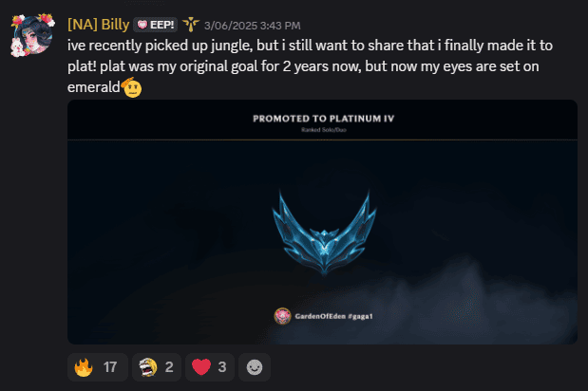Click the GardenOfEden #gaga1 summoner name

[333, 316]
